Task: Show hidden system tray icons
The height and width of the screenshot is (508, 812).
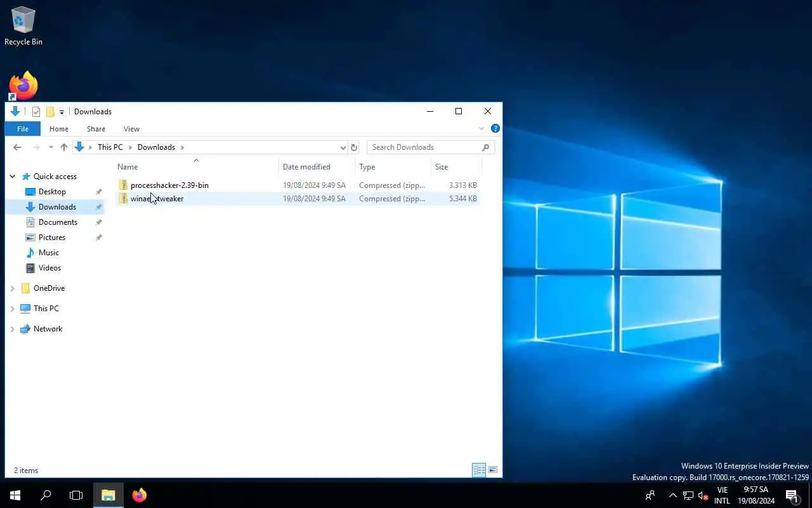Action: (x=673, y=495)
